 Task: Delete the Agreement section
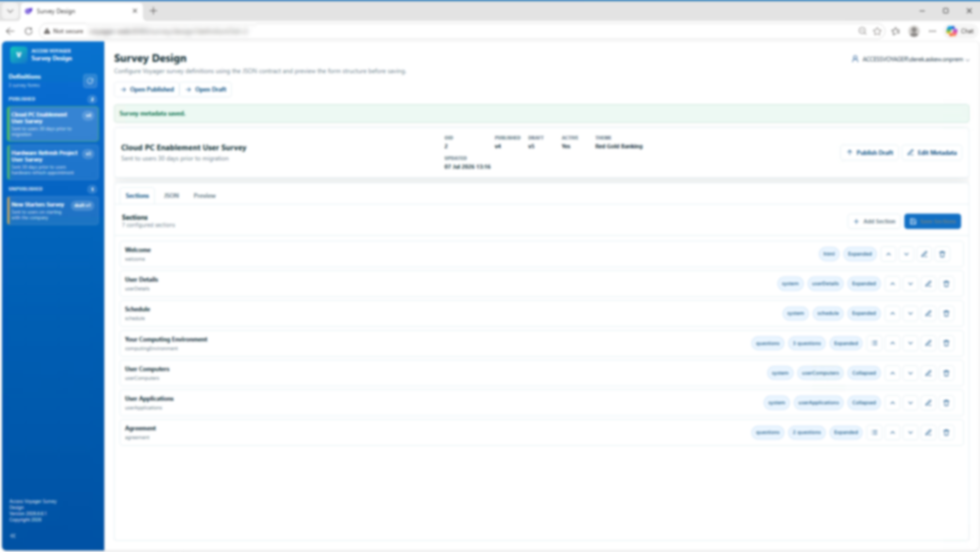(x=946, y=432)
